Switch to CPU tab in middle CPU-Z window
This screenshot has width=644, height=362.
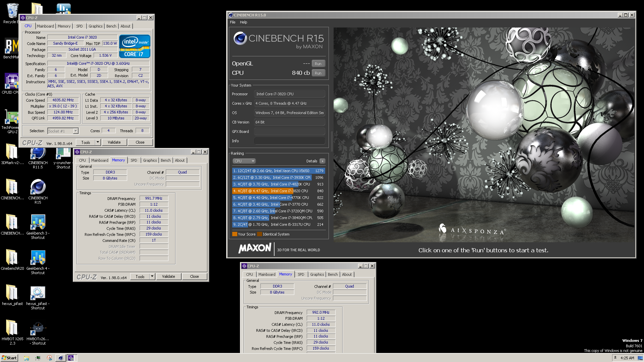[x=82, y=160]
